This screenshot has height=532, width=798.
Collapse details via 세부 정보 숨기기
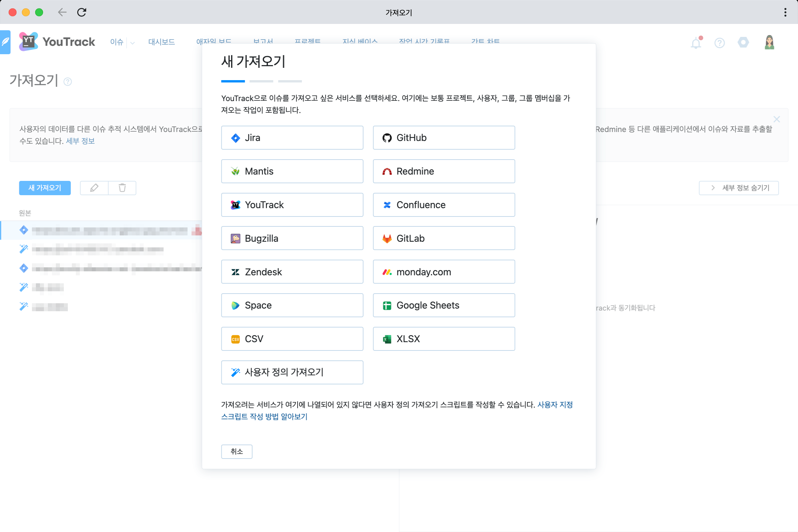739,188
